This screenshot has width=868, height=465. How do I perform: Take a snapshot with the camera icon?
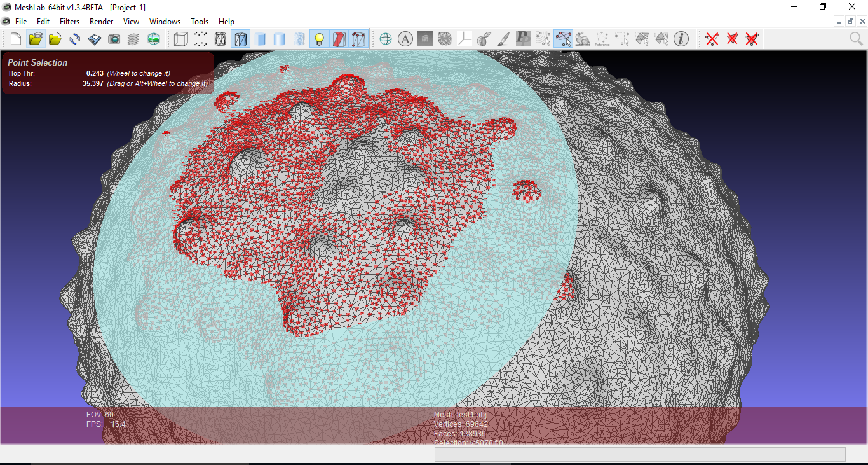click(114, 39)
